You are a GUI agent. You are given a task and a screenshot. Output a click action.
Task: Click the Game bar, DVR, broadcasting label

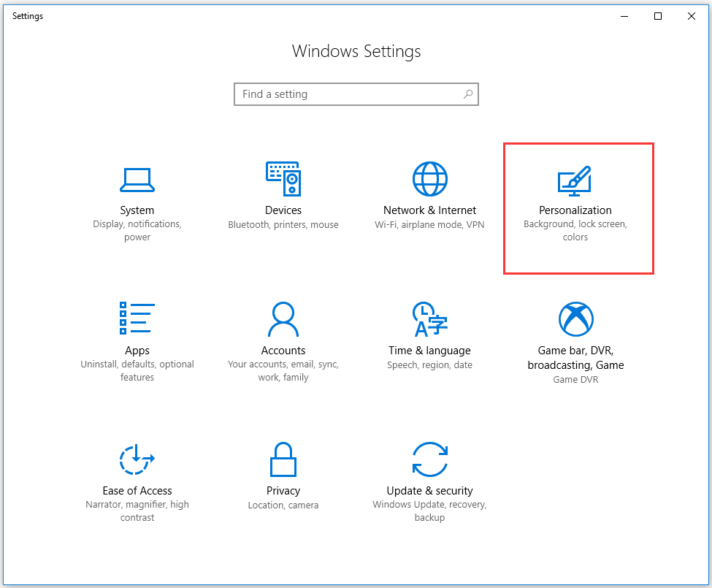click(575, 358)
